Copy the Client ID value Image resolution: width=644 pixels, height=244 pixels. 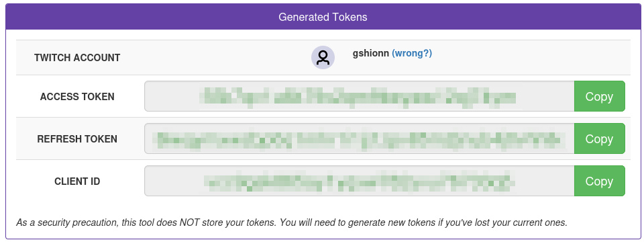point(599,181)
